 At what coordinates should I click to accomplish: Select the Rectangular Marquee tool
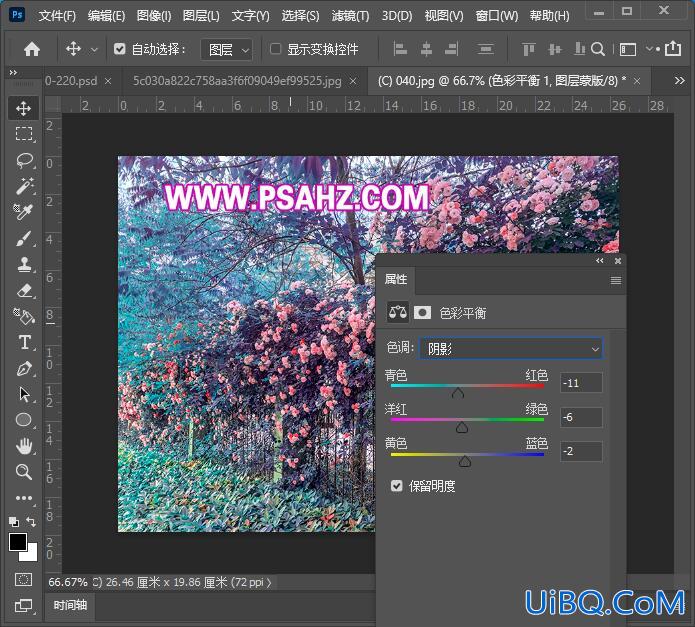pyautogui.click(x=23, y=134)
